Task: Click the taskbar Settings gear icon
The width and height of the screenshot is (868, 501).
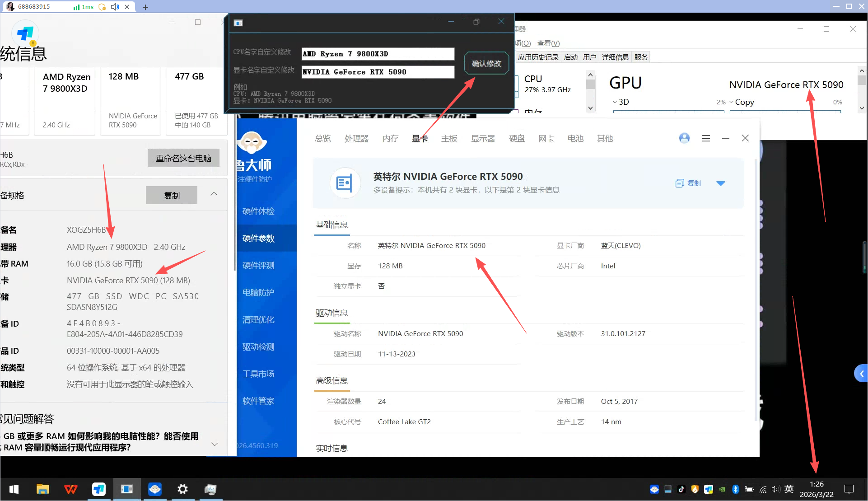Action: pyautogui.click(x=182, y=489)
